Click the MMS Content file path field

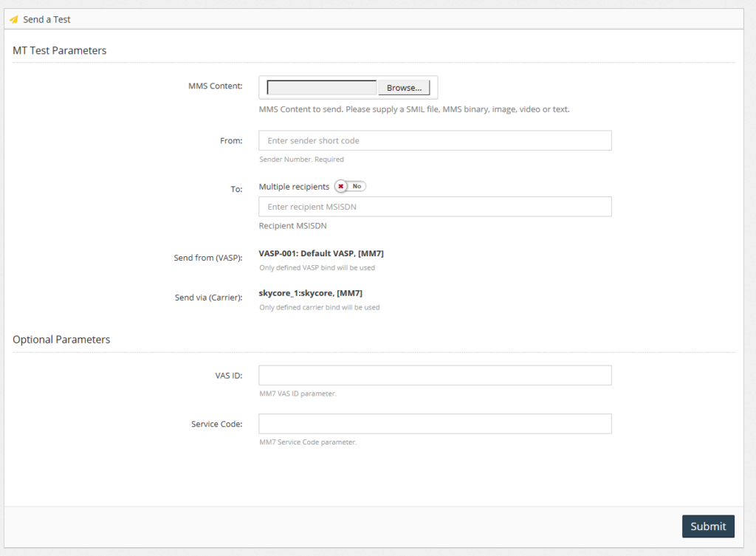322,88
